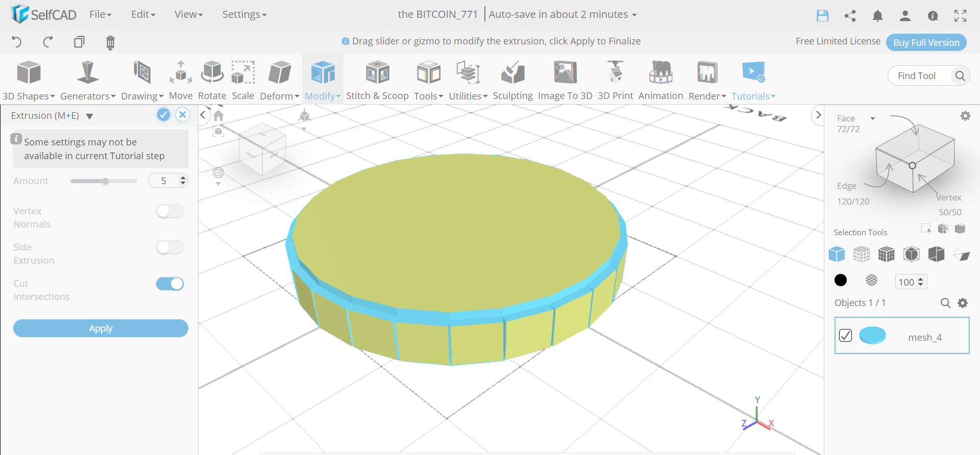Open the info help icon

[x=933, y=16]
